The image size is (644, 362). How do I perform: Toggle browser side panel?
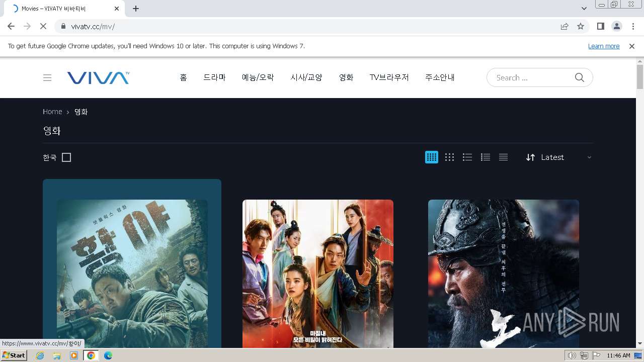pos(600,26)
